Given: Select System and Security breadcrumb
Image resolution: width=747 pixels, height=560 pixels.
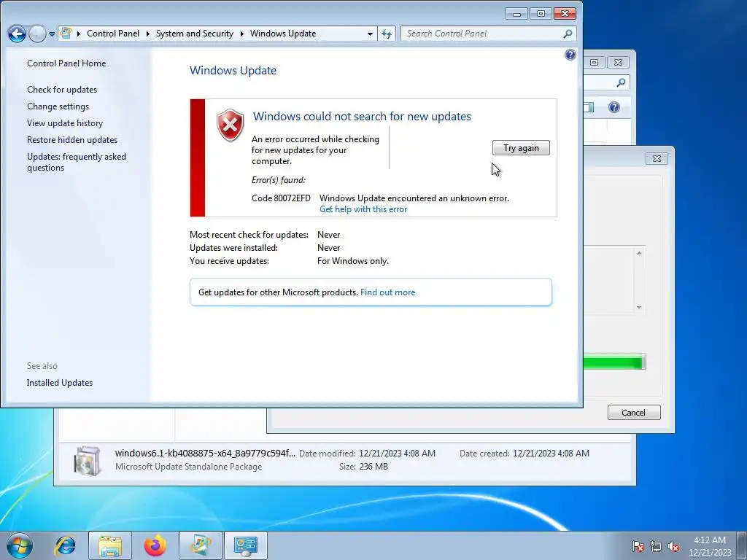Looking at the screenshot, I should click(194, 34).
